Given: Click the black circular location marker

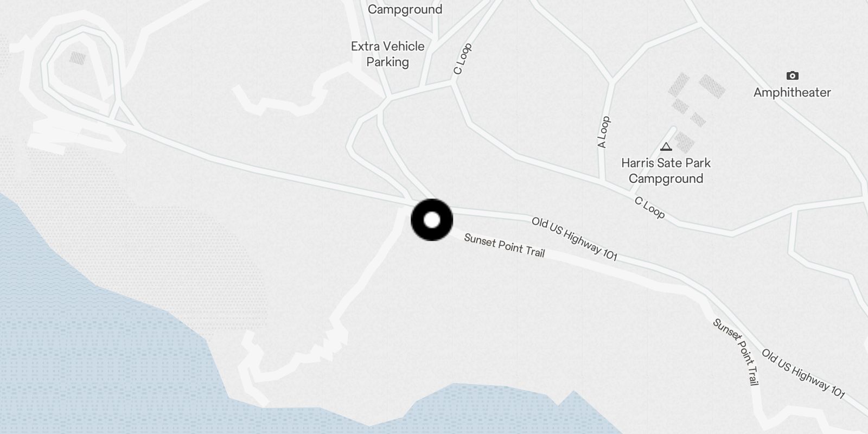Looking at the screenshot, I should [x=432, y=220].
